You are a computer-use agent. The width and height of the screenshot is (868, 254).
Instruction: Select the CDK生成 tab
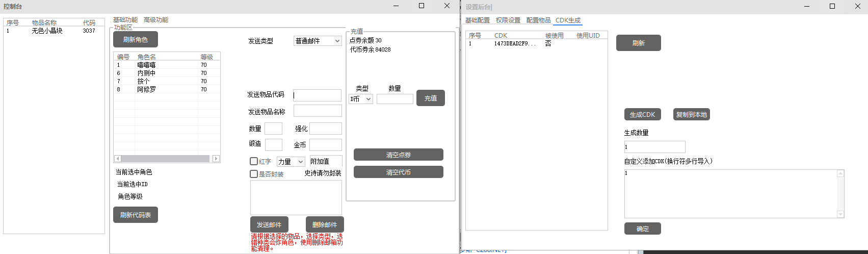(x=568, y=20)
